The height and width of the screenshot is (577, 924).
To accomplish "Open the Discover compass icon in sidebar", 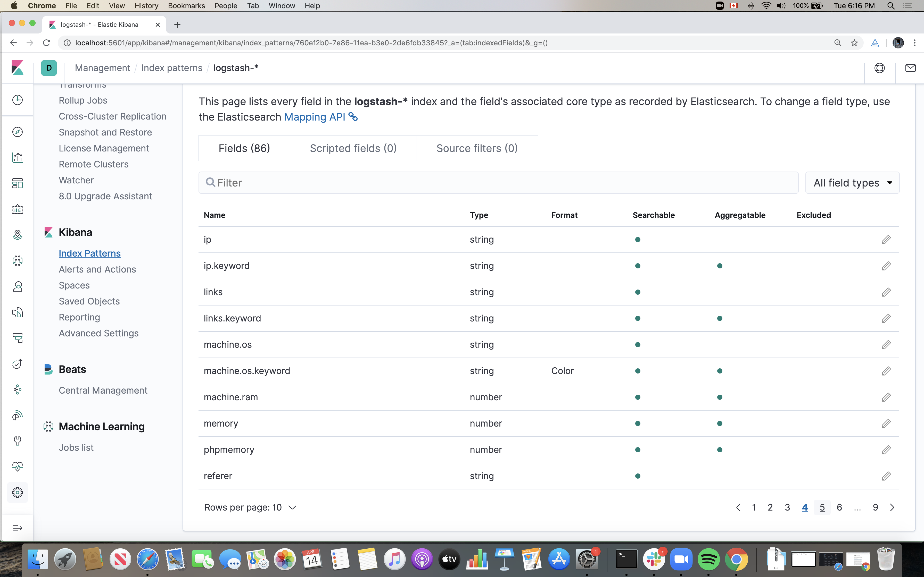I will pos(18,132).
